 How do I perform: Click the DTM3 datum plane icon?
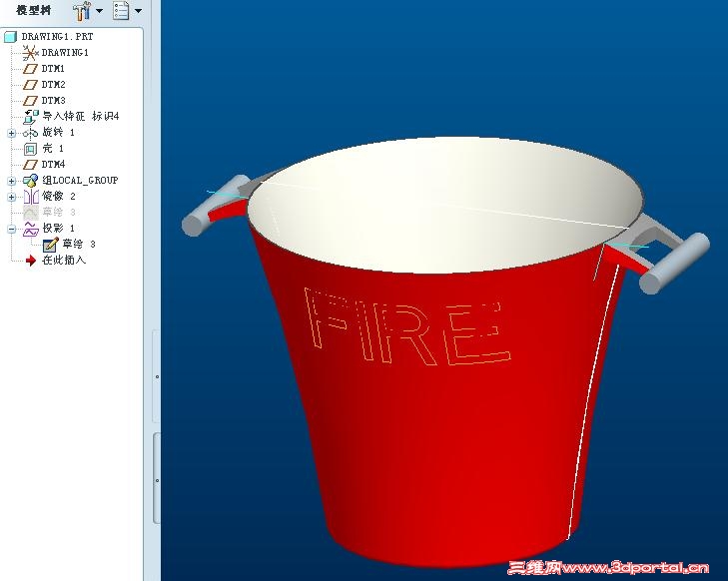(x=31, y=101)
